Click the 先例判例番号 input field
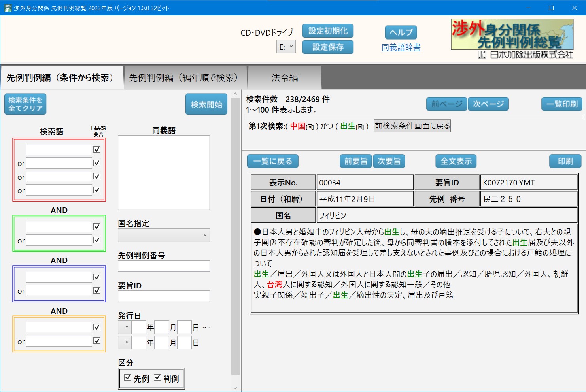Viewport: 586px width, 392px height. point(164,266)
